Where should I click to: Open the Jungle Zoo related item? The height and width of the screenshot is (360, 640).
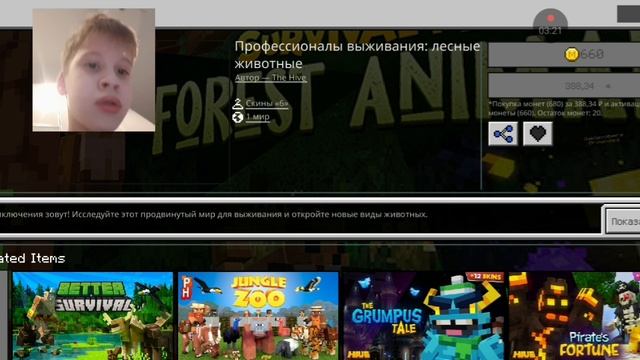pos(258,316)
